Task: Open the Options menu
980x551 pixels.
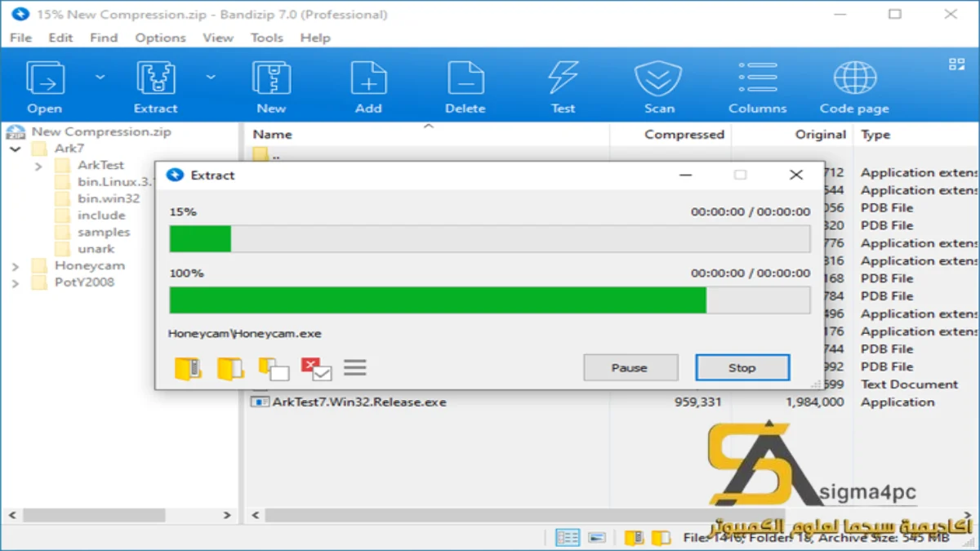Action: [x=160, y=38]
